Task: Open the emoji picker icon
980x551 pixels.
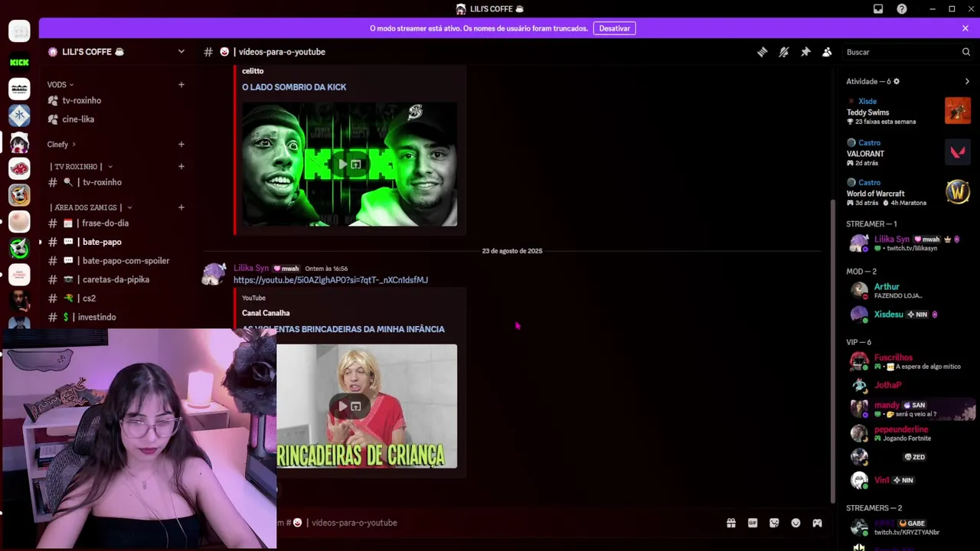Action: tap(795, 523)
